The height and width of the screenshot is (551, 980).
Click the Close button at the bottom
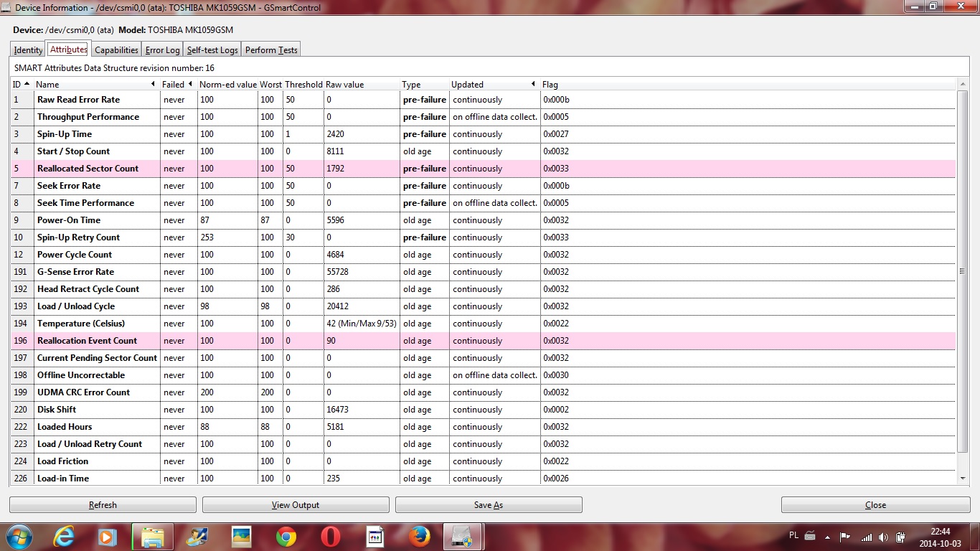(x=876, y=505)
